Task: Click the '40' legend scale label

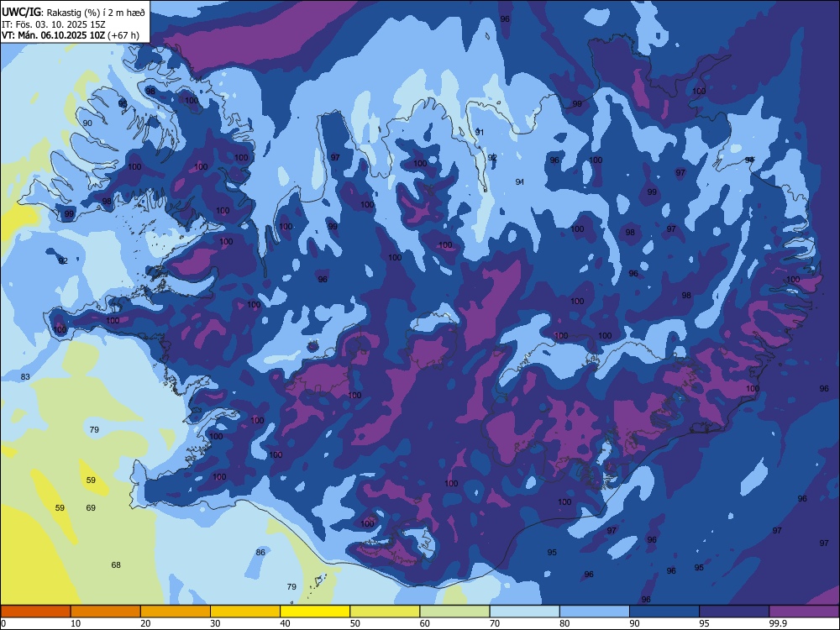Action: 285,623
